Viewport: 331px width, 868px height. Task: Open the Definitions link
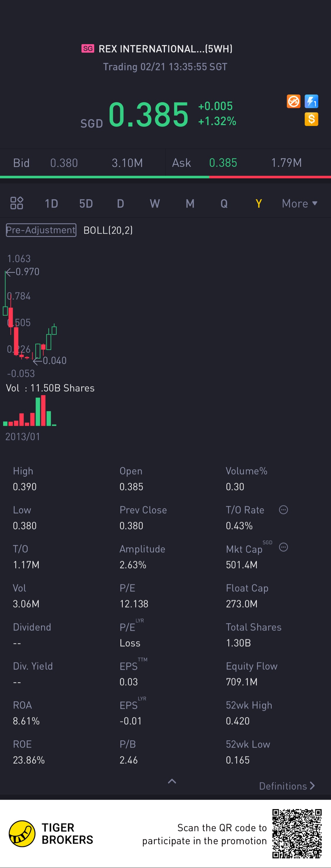[x=287, y=786]
